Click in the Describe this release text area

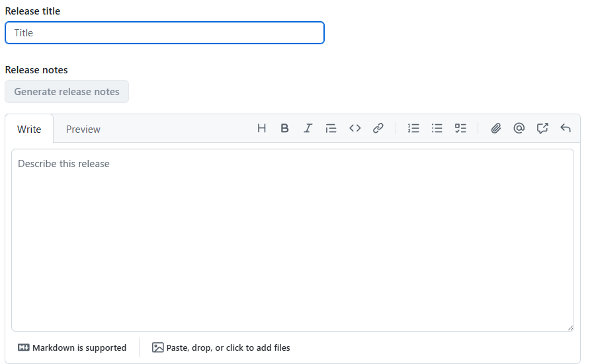tap(292, 240)
